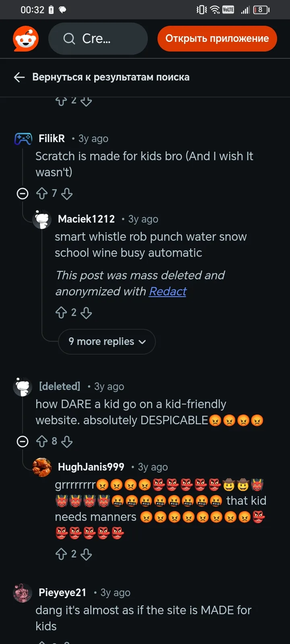This screenshot has width=290, height=644.
Task: Upvote the "how DARE a kid" comment
Action: point(42,442)
